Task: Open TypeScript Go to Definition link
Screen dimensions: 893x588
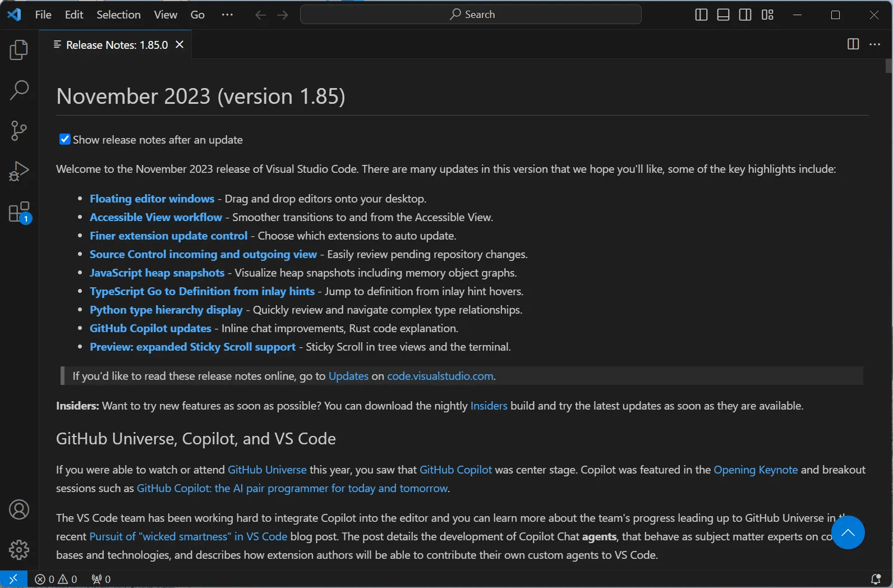Action: coord(202,291)
